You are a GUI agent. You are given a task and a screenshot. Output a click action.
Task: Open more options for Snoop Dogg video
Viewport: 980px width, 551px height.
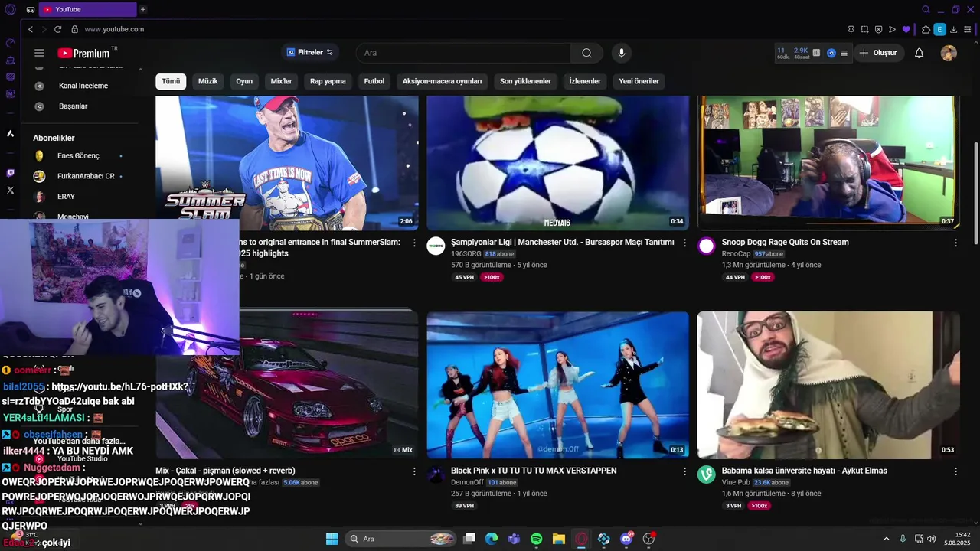point(955,243)
